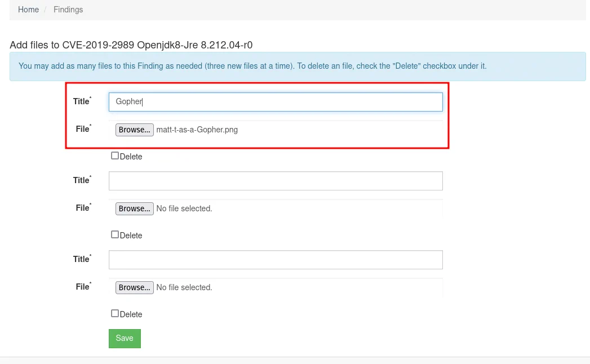
Task: Tick the second Delete checkbox
Action: (115, 235)
